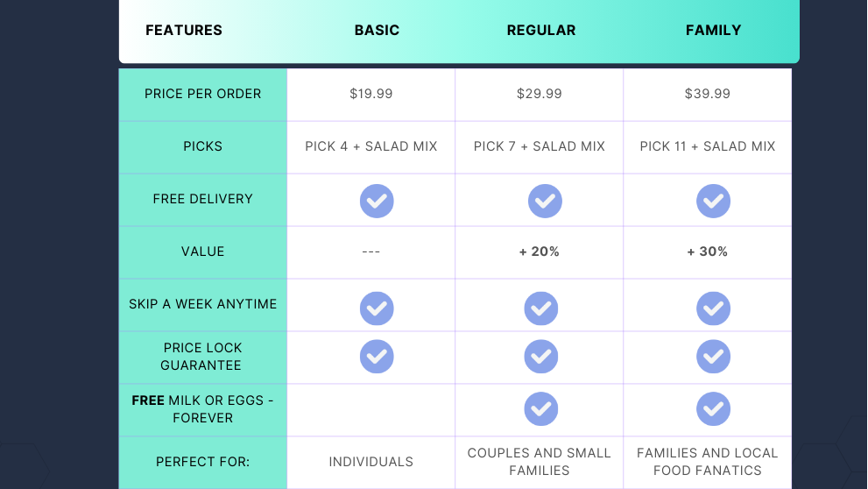
Task: Click the PERFECT FOR: row label
Action: point(203,462)
